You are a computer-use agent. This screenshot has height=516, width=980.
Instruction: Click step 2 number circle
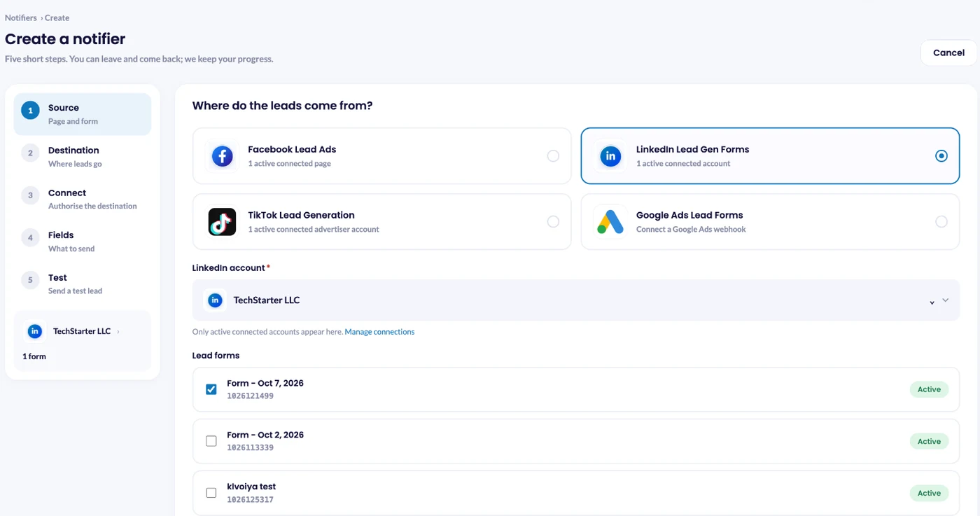pos(30,153)
